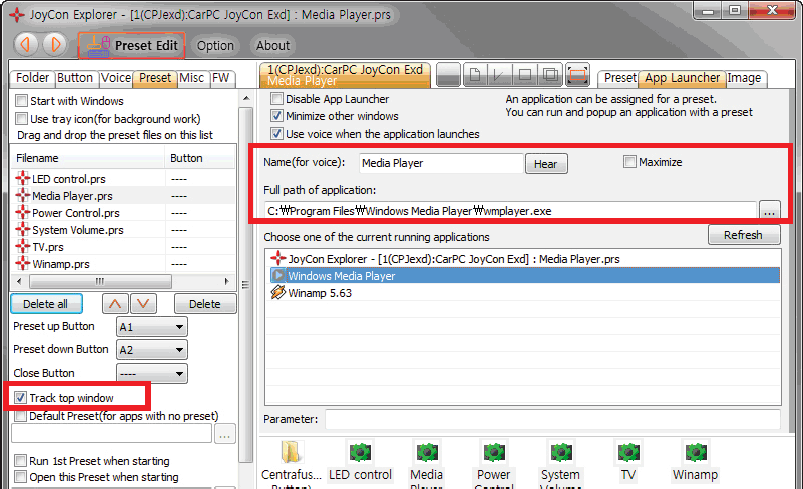This screenshot has width=803, height=489.
Task: Click the forward arrow navigation icon
Action: click(55, 45)
